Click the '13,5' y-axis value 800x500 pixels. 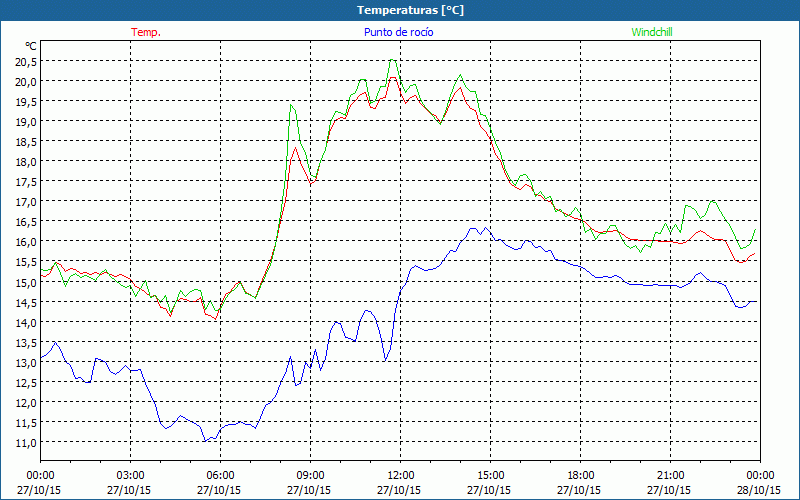click(26, 342)
